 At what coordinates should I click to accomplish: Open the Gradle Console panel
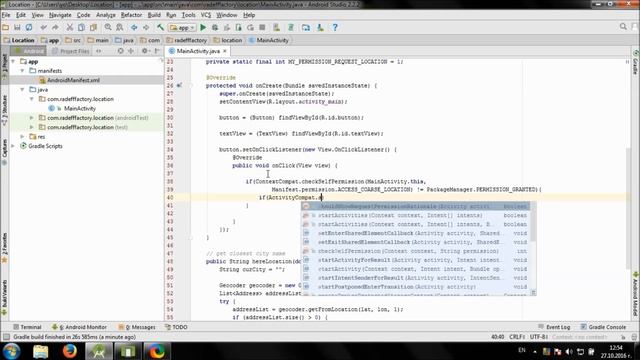coord(603,327)
